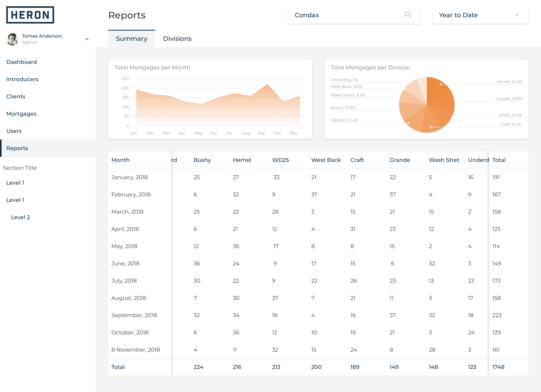Image resolution: width=541 pixels, height=392 pixels.
Task: Click the HERON logo
Action: [x=30, y=15]
